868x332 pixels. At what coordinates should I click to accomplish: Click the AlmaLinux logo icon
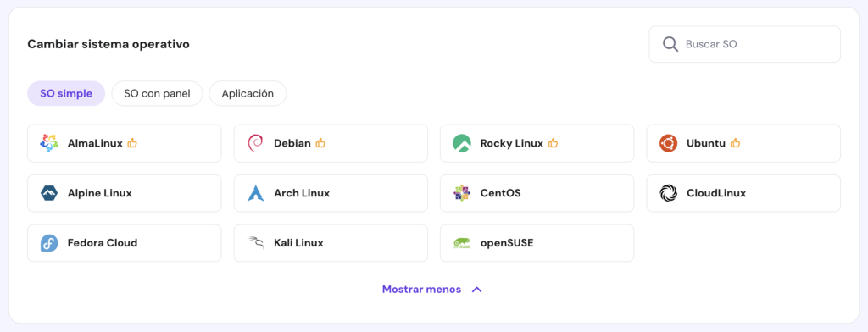(x=49, y=143)
